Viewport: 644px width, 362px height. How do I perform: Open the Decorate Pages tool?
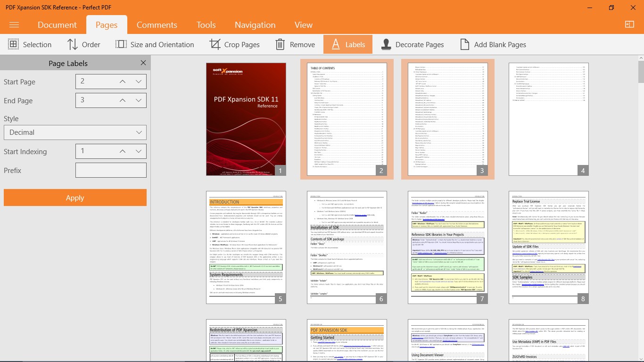pos(412,44)
